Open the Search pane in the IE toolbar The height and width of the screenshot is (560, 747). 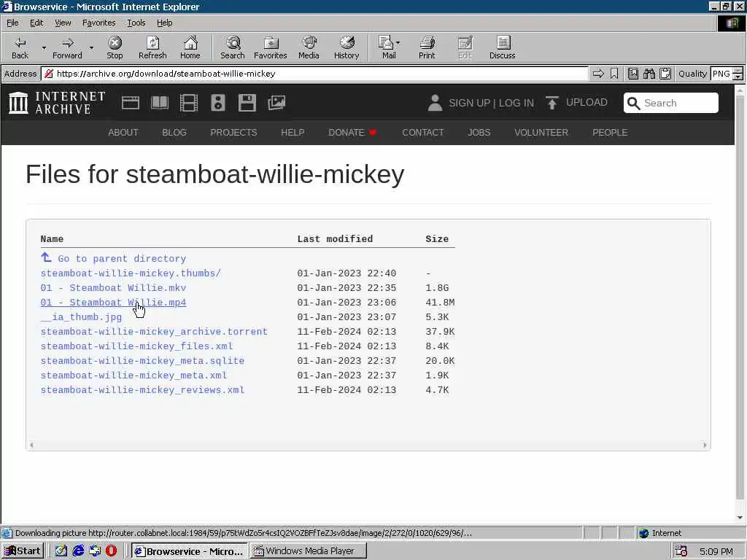pyautogui.click(x=233, y=47)
